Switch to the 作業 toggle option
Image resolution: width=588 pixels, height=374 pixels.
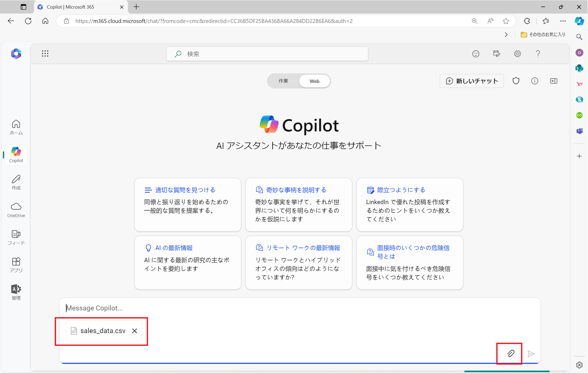283,81
